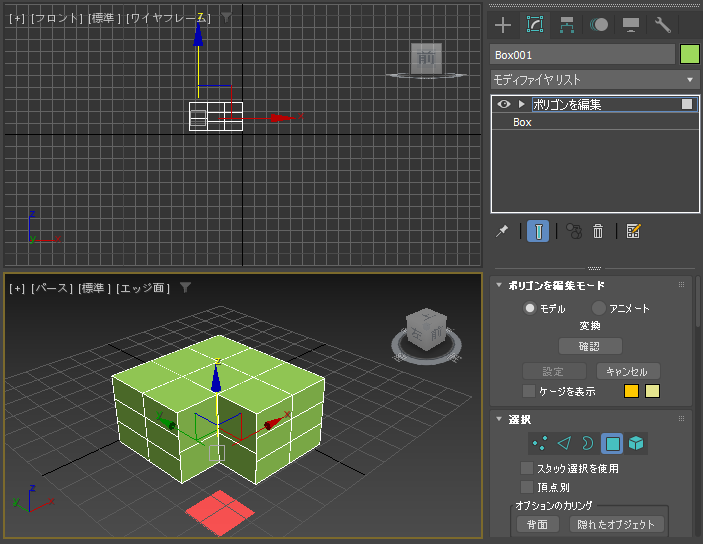This screenshot has height=544, width=703.
Task: Select Vertex sub-object level icon
Action: (540, 444)
